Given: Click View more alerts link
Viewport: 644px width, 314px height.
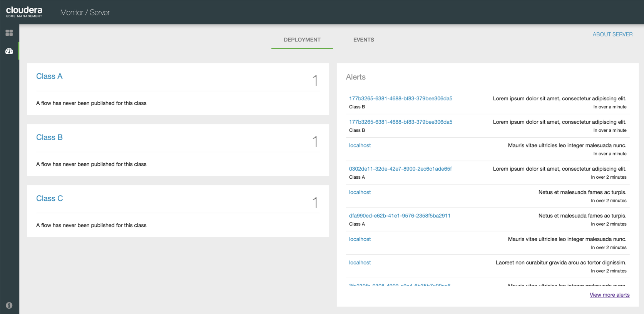Looking at the screenshot, I should coord(609,295).
